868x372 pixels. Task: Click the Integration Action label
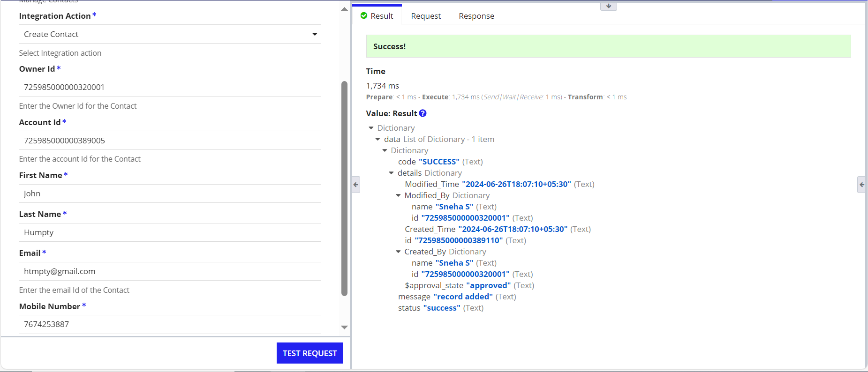(55, 16)
